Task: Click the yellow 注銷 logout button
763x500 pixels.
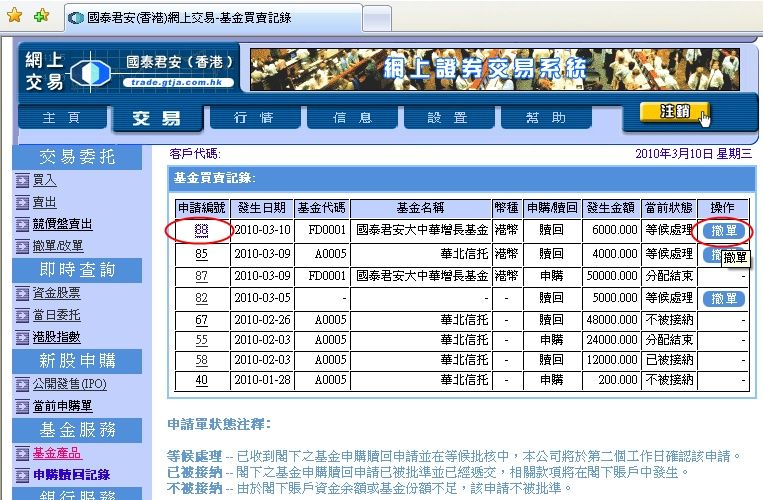Action: tap(674, 112)
